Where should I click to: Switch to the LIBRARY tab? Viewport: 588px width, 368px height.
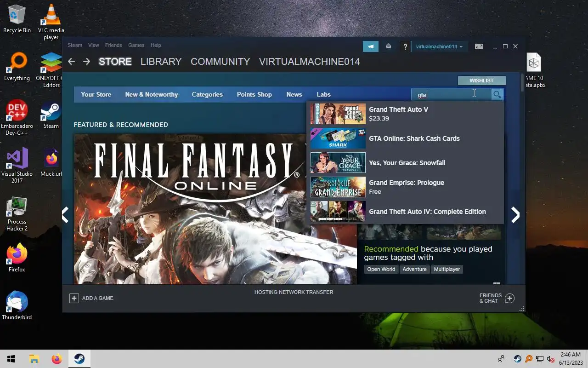coord(161,62)
